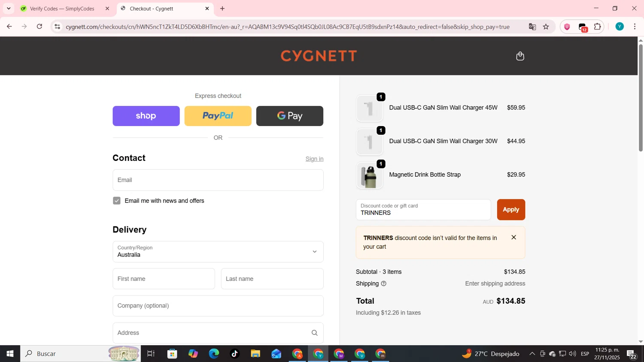Click the address search magnifier icon
The width and height of the screenshot is (644, 362).
314,333
